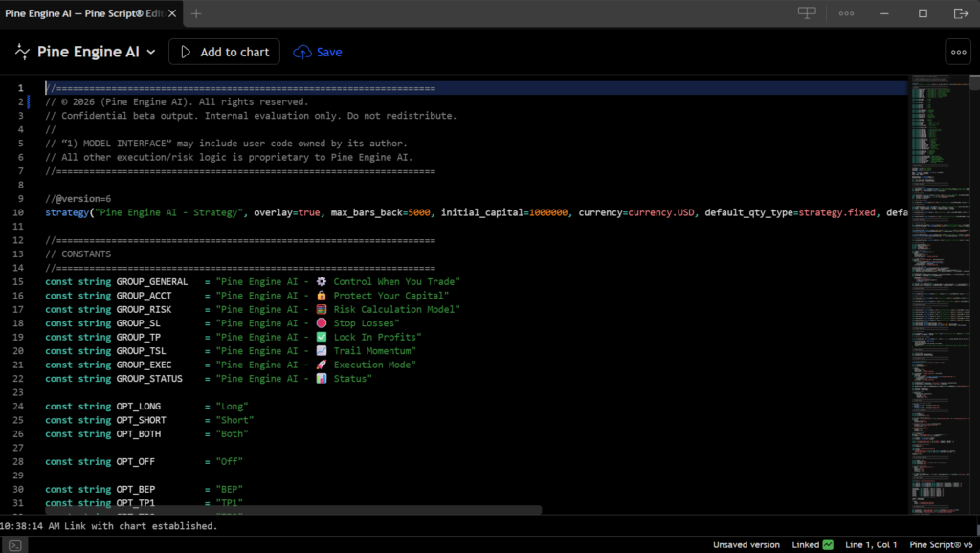Open a new tab with the plus icon

coord(196,13)
